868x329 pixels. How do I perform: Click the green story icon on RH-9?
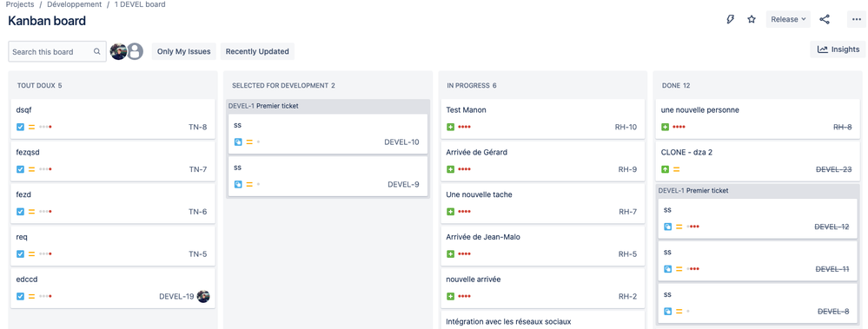coord(451,169)
